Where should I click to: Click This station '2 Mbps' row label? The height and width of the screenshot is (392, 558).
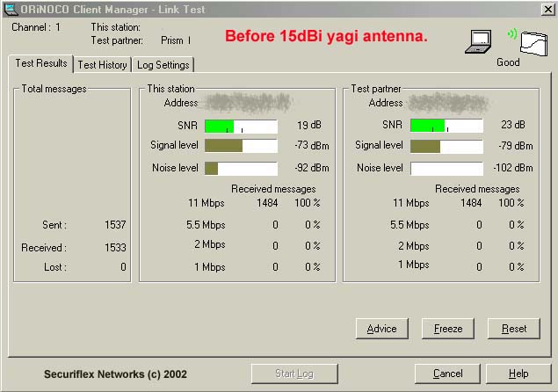(x=210, y=244)
